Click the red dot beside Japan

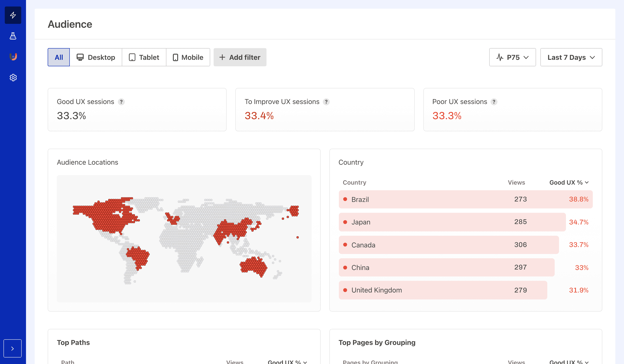pyautogui.click(x=345, y=222)
